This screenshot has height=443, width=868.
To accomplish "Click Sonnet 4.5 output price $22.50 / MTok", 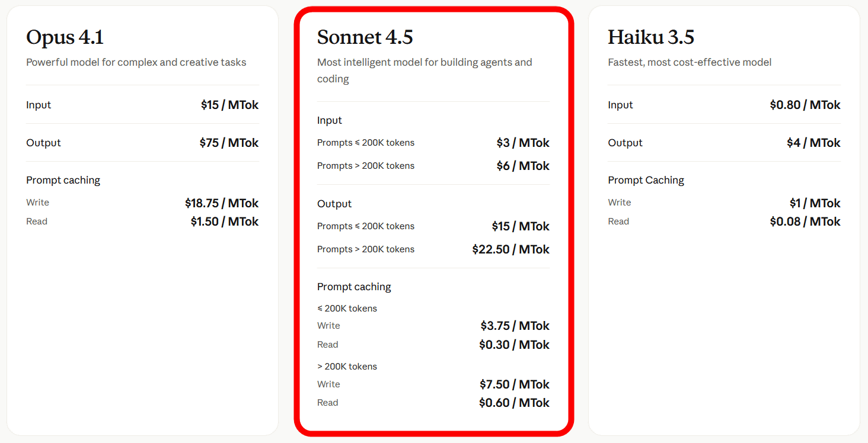I will tap(510, 249).
